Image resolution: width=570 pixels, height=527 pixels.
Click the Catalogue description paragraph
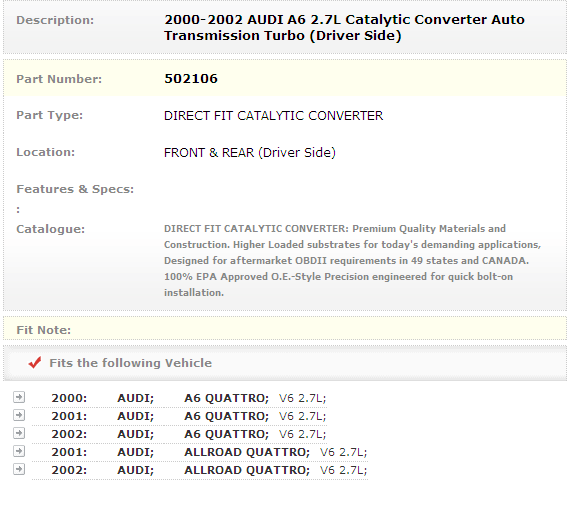tap(352, 261)
